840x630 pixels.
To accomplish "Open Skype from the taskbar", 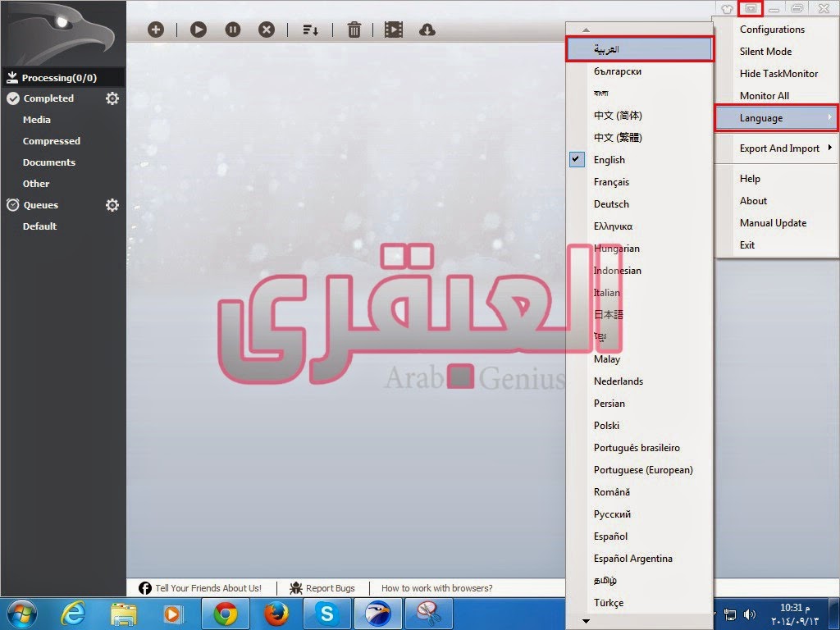I will [326, 614].
